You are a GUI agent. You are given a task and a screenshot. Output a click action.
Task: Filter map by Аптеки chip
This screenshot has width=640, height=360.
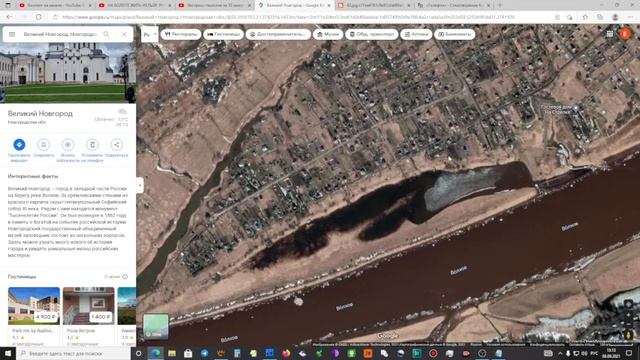point(416,34)
